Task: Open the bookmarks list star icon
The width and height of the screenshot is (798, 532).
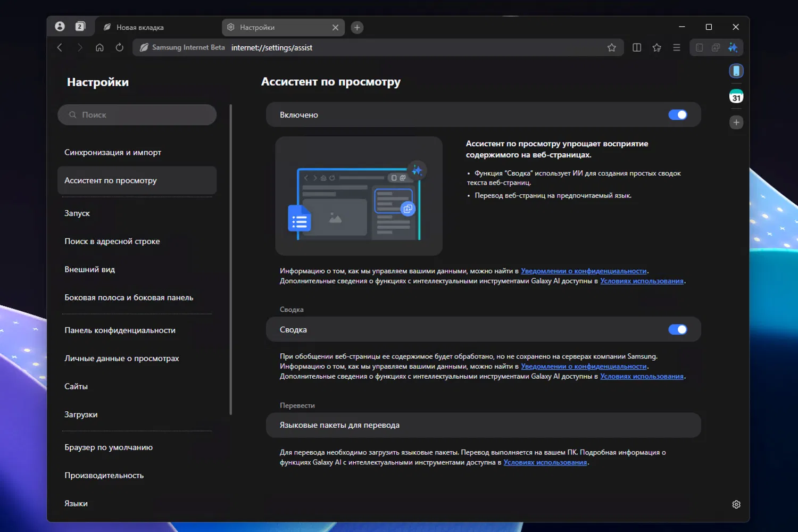Action: (x=657, y=48)
